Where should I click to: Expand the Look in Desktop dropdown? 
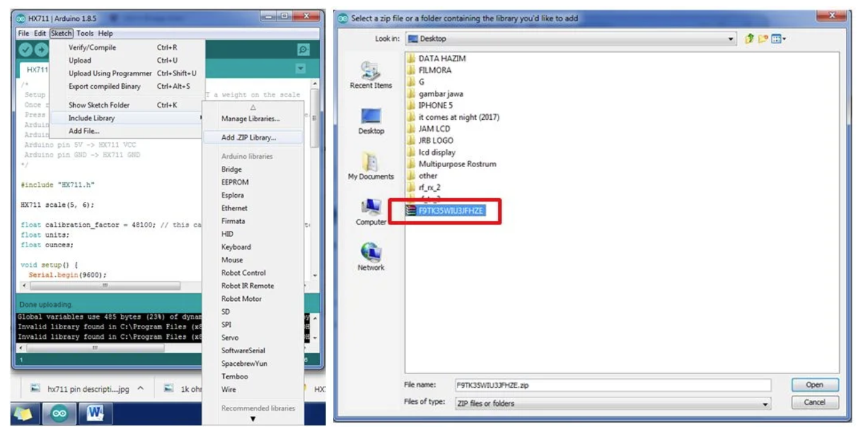[x=731, y=39]
